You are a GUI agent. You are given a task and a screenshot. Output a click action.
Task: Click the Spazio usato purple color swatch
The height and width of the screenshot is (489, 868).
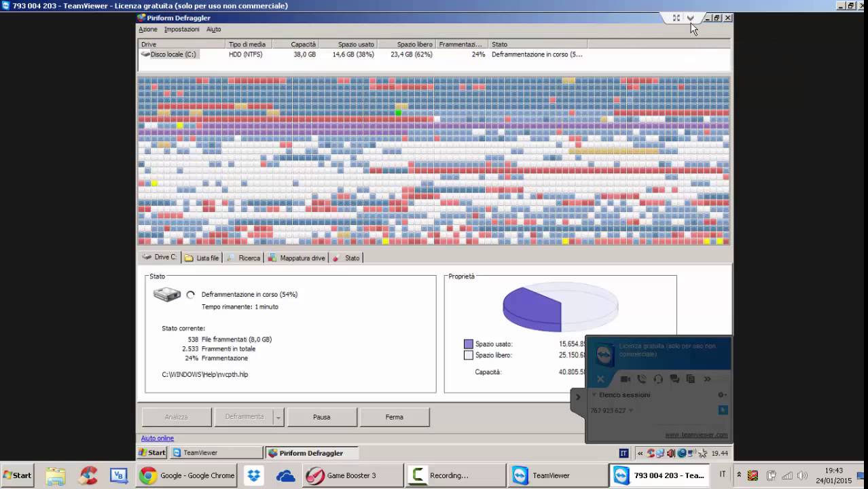tap(468, 344)
